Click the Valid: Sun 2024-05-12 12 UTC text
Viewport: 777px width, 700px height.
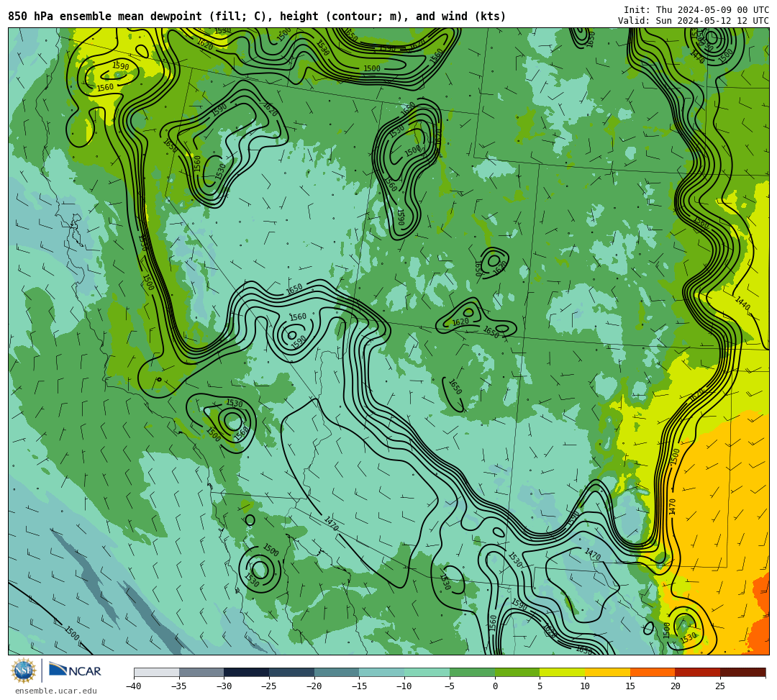(x=694, y=21)
